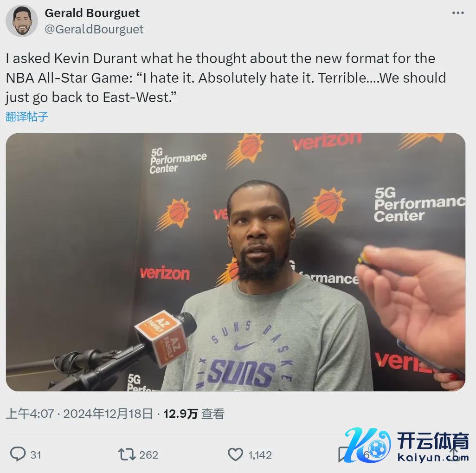Click the kaiyun.com watermark logo icon

368,445
